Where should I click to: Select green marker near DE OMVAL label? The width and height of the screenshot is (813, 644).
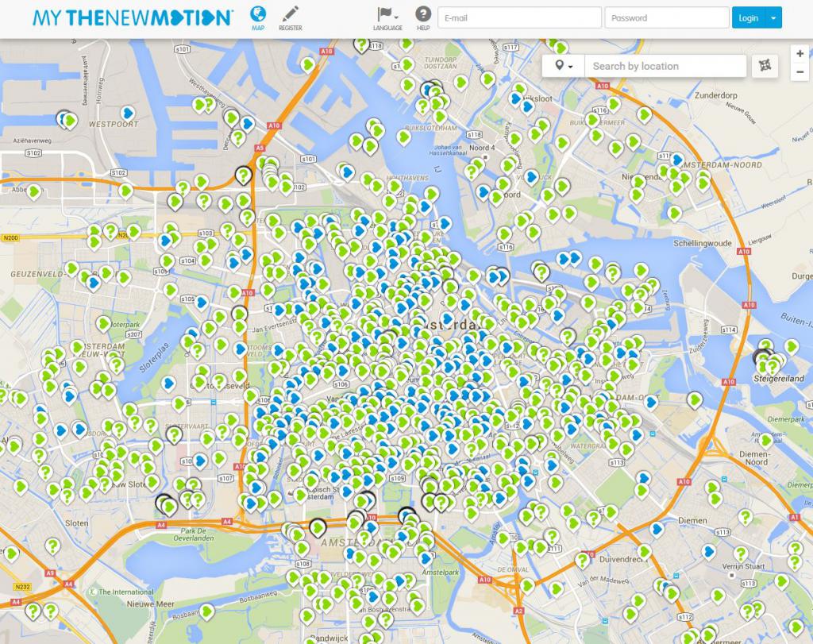[528, 585]
